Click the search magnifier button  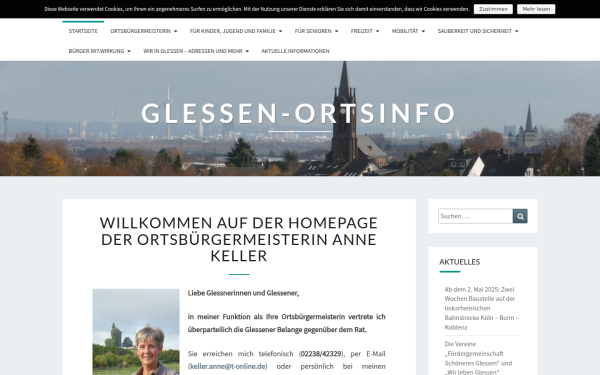tap(520, 216)
